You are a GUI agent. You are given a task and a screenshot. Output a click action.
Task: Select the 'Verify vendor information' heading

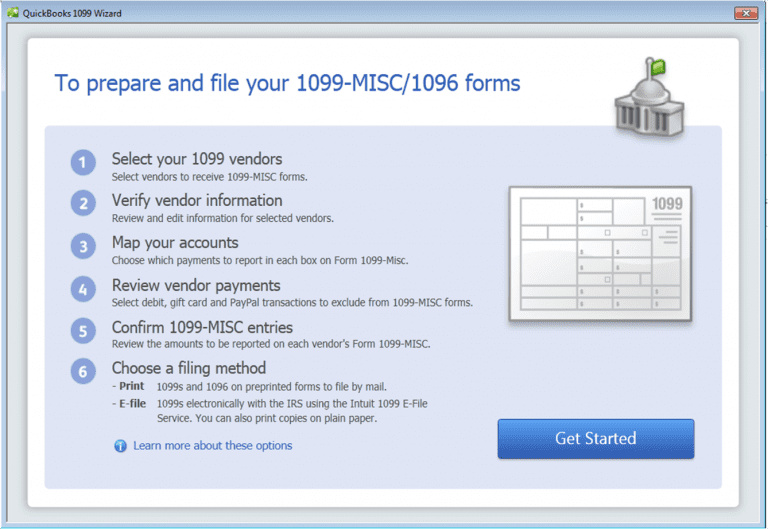197,200
